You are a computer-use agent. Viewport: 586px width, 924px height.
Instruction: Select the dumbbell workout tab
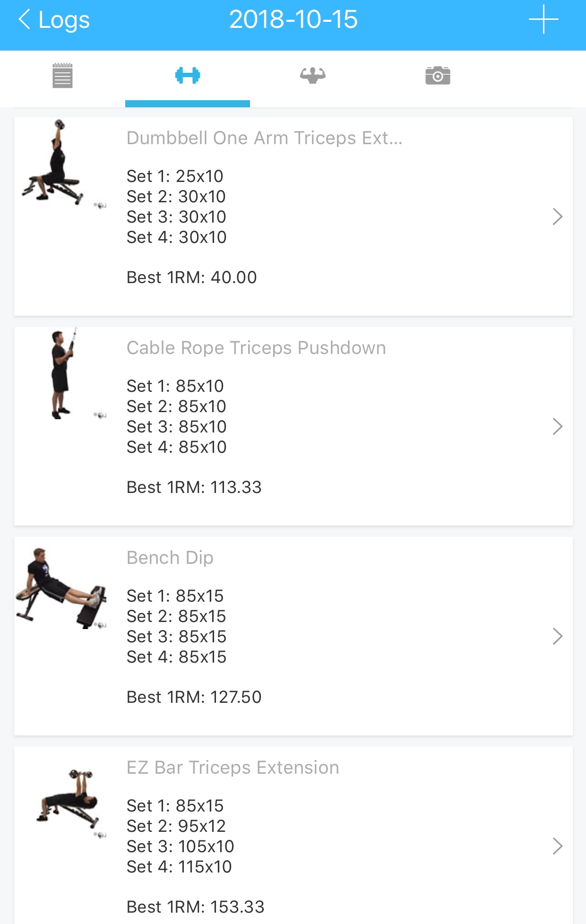coord(188,76)
